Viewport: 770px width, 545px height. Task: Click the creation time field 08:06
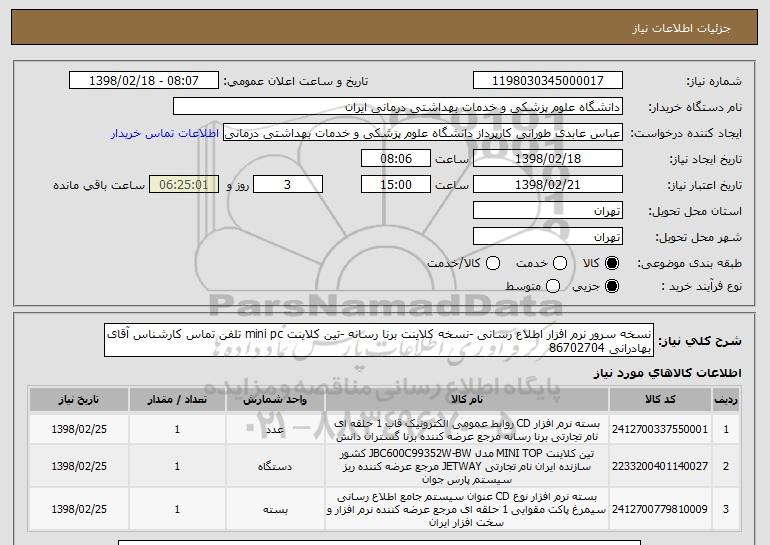point(396,159)
